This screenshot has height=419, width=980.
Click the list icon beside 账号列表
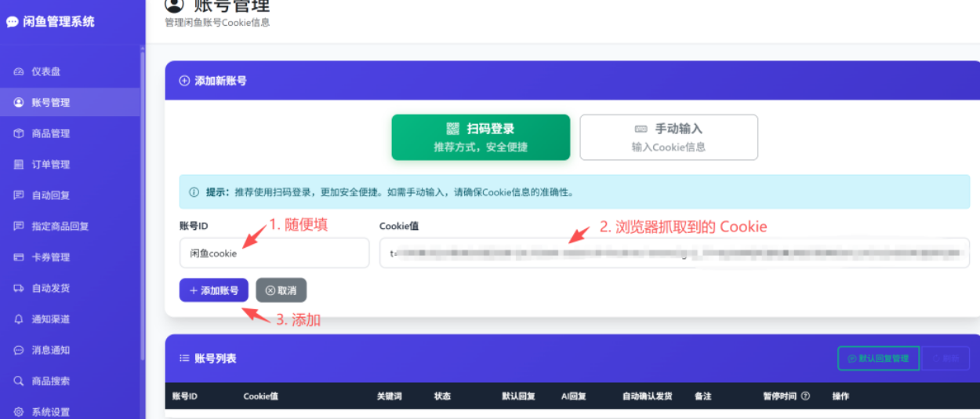click(184, 359)
